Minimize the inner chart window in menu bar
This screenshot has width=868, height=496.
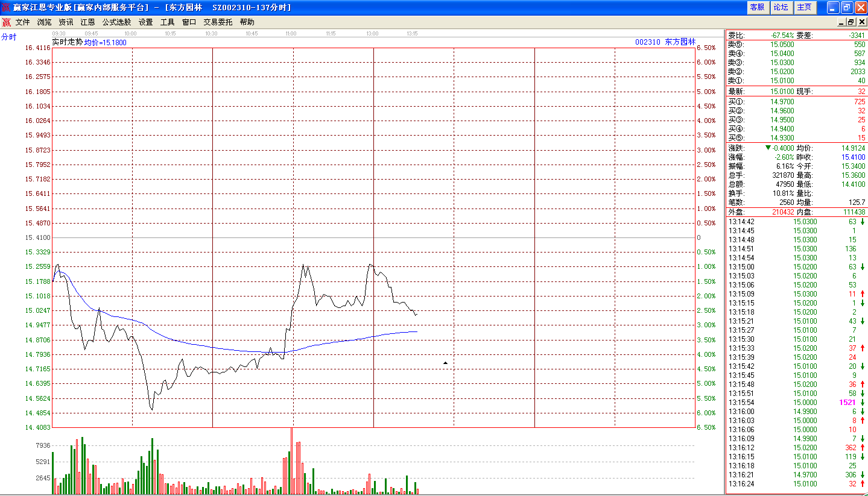click(x=842, y=22)
